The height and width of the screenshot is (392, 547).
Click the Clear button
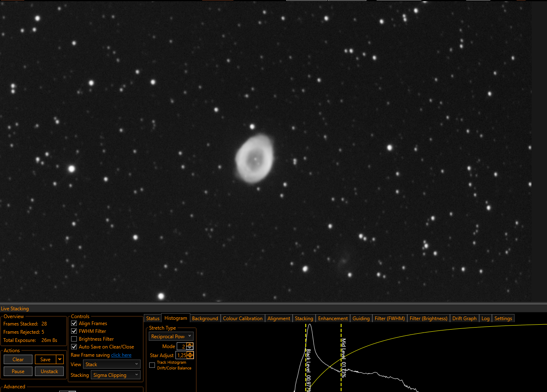pyautogui.click(x=18, y=359)
